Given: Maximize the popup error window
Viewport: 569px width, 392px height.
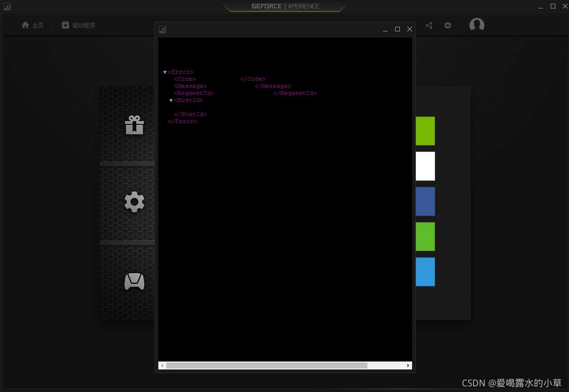Looking at the screenshot, I should [398, 29].
